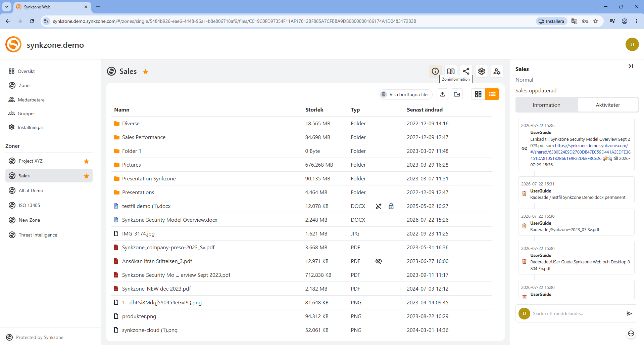Open Synkzone Security Model Overview.docx
Viewport: 644px width, 345px height.
coord(169,220)
